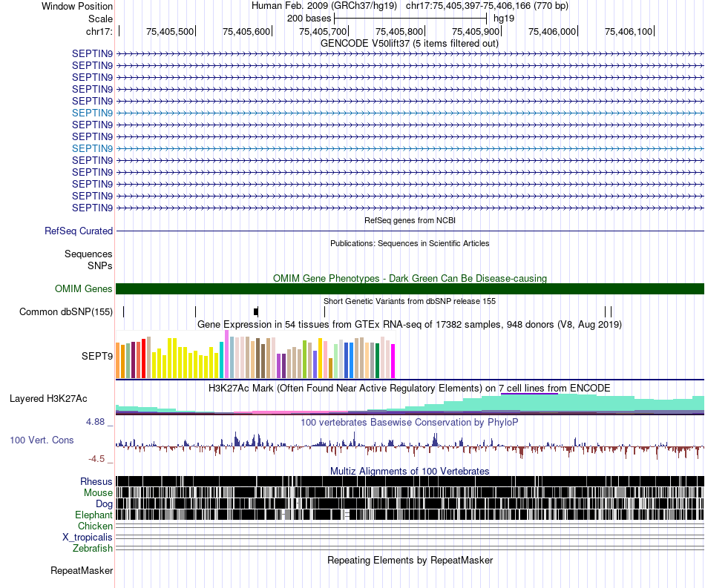Click the dbSNP tick left of the thick variant marker

point(196,311)
